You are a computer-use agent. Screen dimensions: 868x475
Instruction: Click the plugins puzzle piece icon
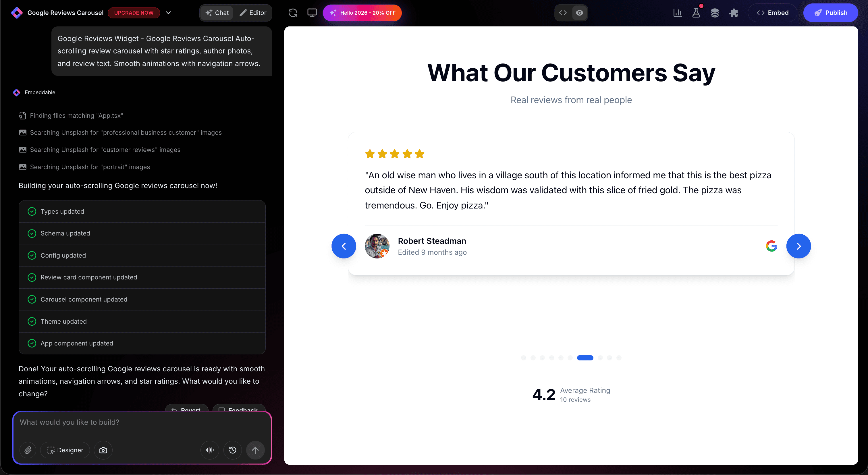pos(734,12)
